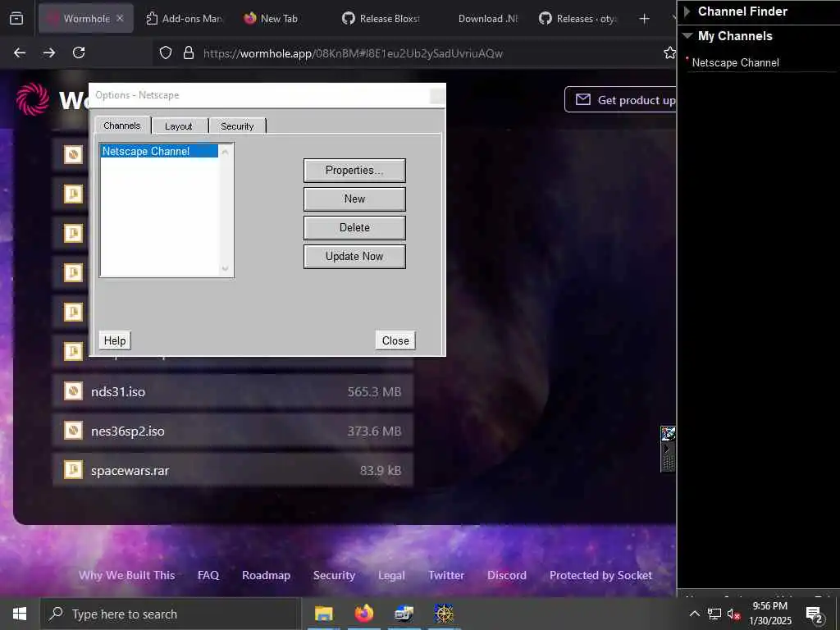Open Netscape Channel in My Channels panel
The width and height of the screenshot is (840, 630).
coord(735,62)
